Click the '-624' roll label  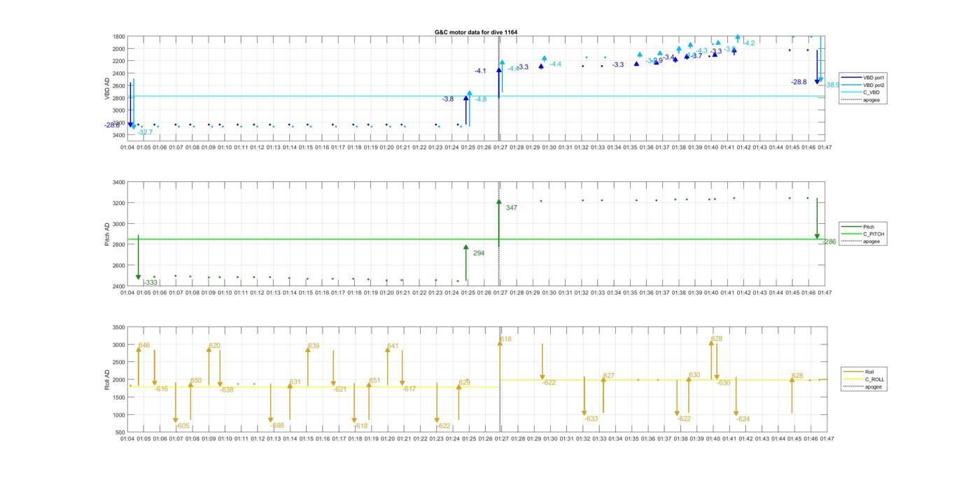point(743,420)
